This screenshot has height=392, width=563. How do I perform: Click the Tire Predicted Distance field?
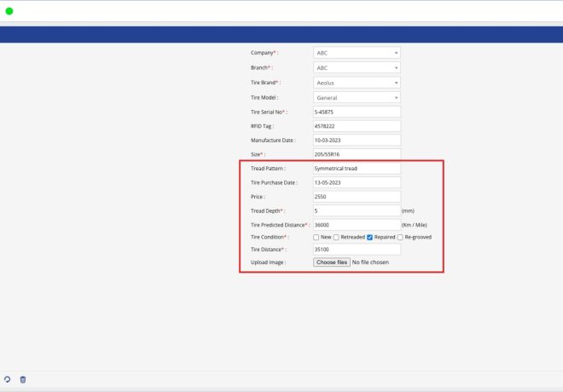coord(357,224)
